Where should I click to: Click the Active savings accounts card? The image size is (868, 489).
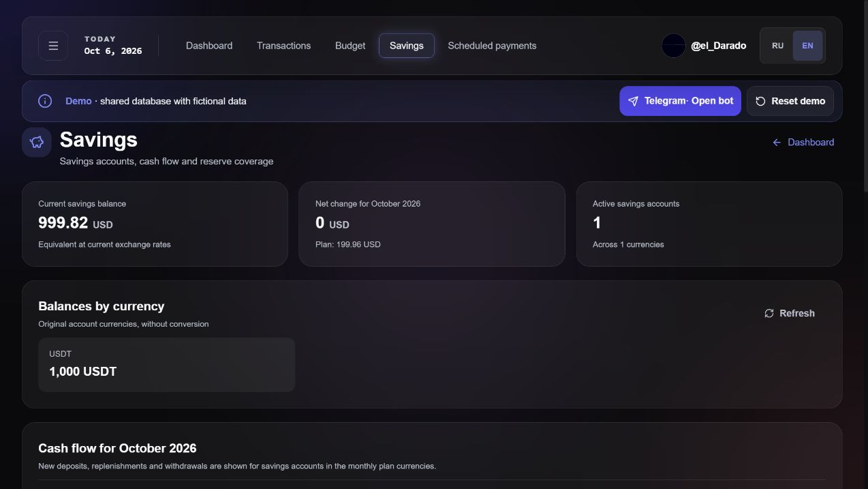pos(709,224)
